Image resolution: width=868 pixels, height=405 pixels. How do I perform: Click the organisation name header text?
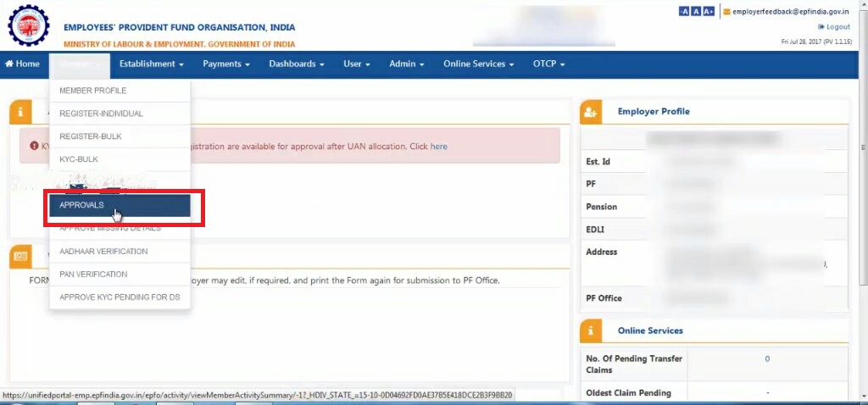(180, 28)
